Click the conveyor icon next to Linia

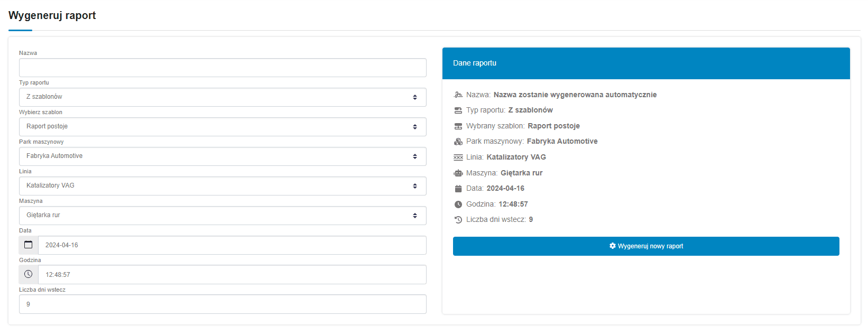coord(458,157)
